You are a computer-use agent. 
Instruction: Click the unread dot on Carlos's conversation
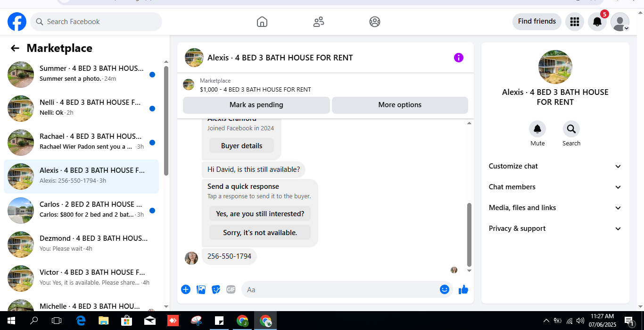(152, 211)
